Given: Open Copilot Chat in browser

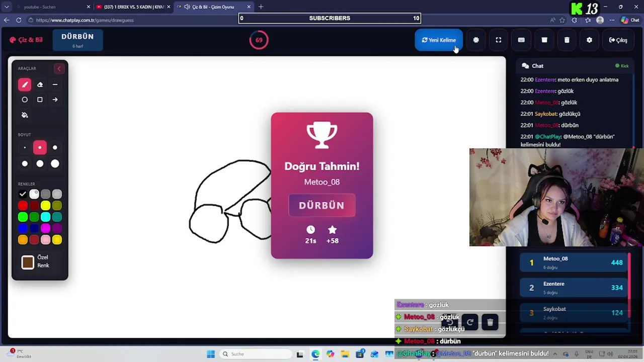Looking at the screenshot, I should pos(630,20).
